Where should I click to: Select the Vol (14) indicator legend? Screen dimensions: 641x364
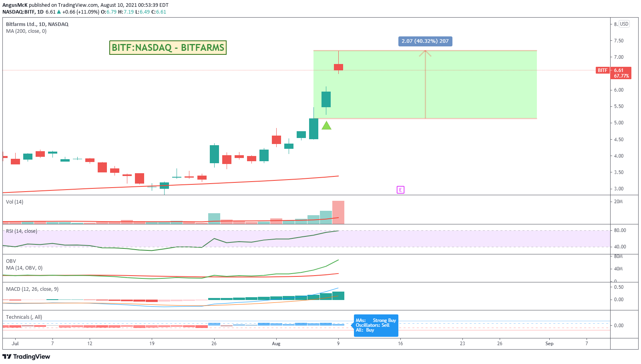(14, 202)
